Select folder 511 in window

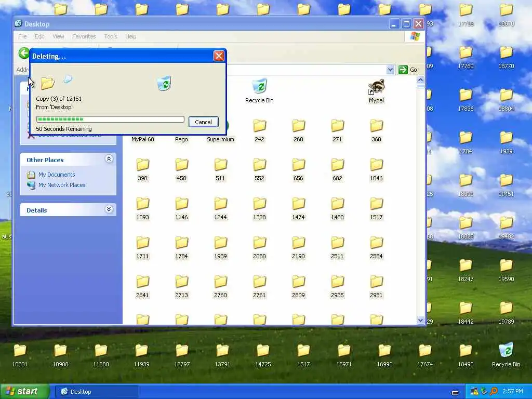[x=220, y=170]
